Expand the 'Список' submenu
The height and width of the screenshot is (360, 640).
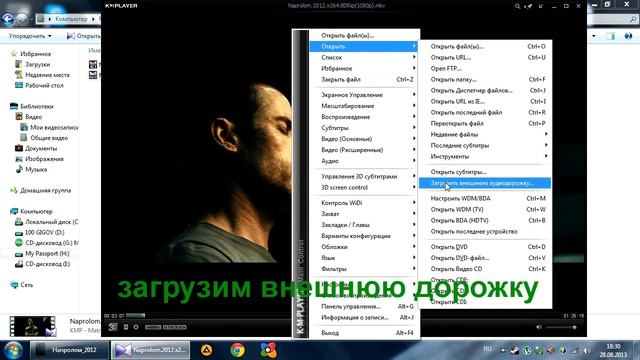click(364, 58)
